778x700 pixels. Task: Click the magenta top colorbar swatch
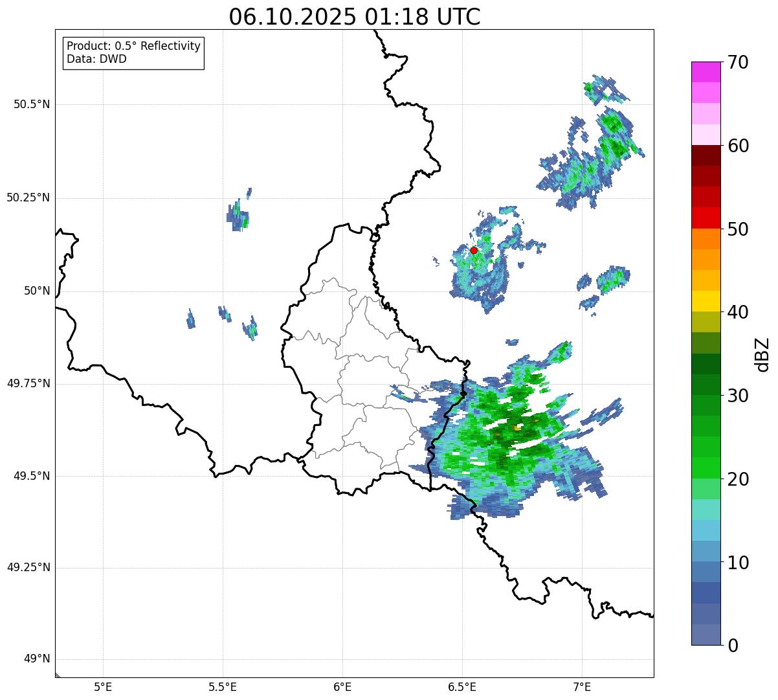706,72
